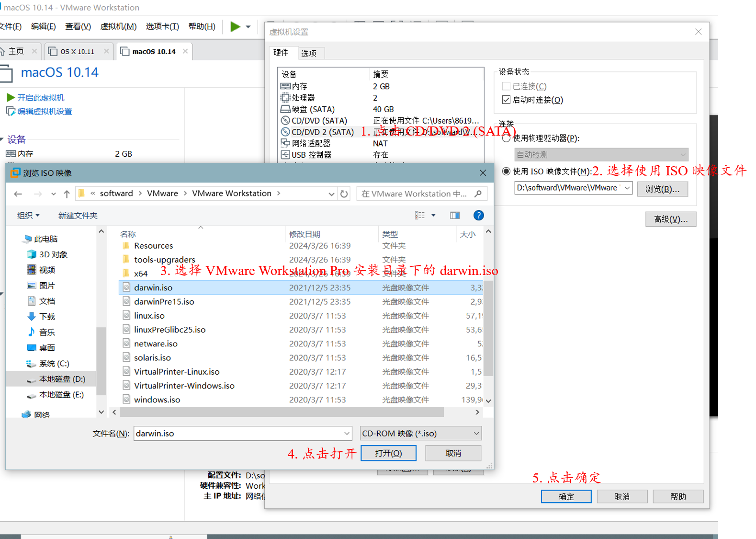Image resolution: width=756 pixels, height=539 pixels.
Task: Open the view options dropdown arrow
Action: tap(433, 215)
